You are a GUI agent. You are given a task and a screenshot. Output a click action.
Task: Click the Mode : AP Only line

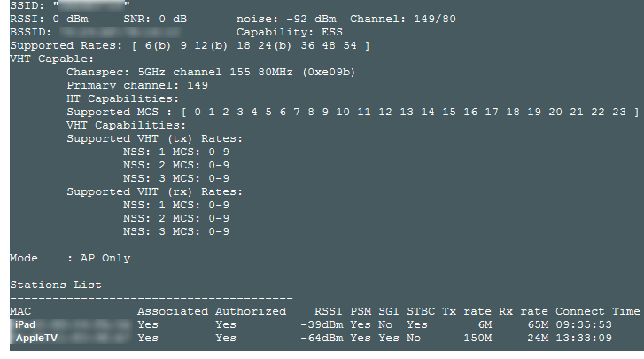point(70,258)
